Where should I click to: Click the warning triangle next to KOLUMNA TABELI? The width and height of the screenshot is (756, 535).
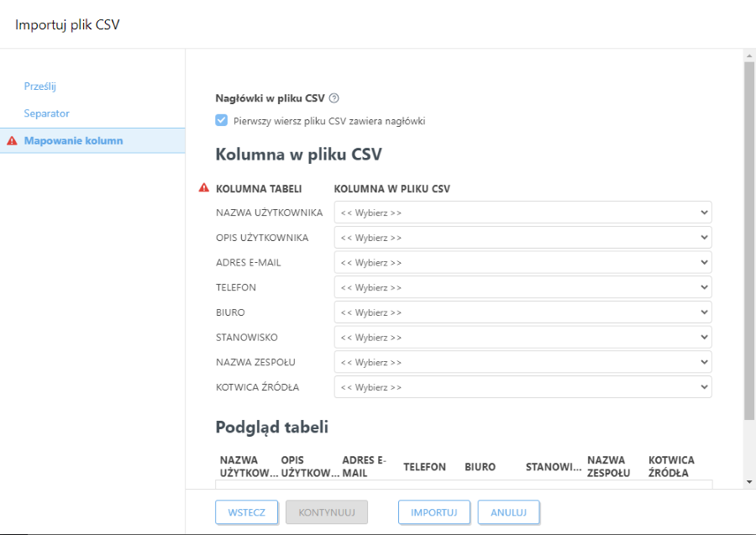tap(202, 187)
